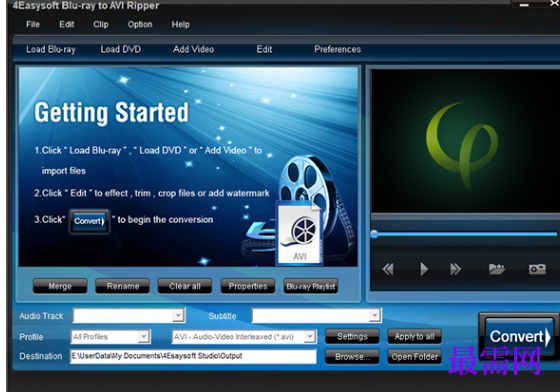Screen dimensions: 560x392
Task: Click Browse to choose a destination
Action: pos(352,356)
